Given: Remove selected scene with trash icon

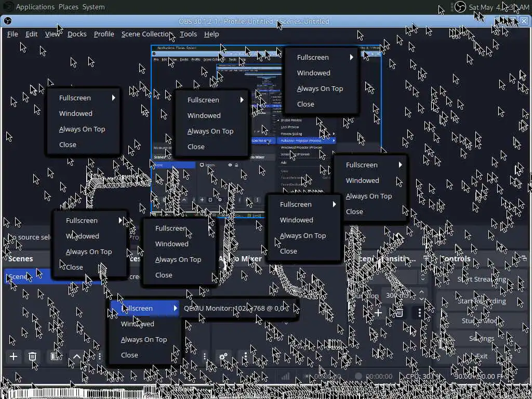Looking at the screenshot, I should [x=32, y=356].
